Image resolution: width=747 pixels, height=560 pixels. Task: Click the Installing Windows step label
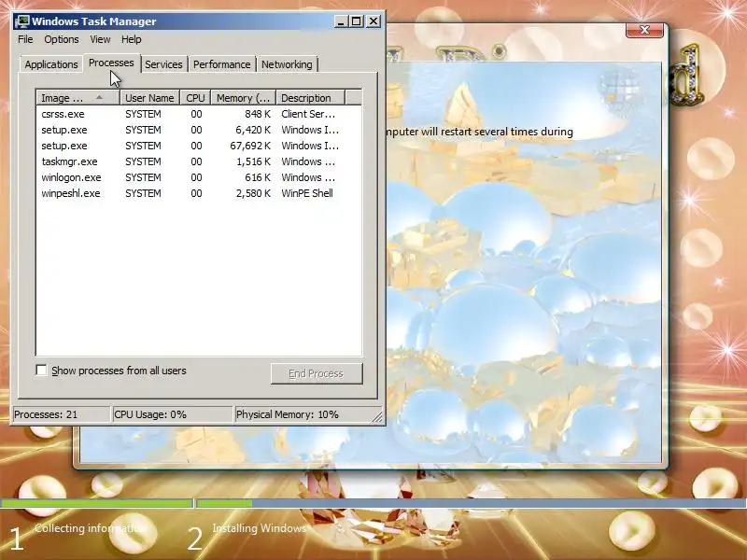[x=260, y=528]
